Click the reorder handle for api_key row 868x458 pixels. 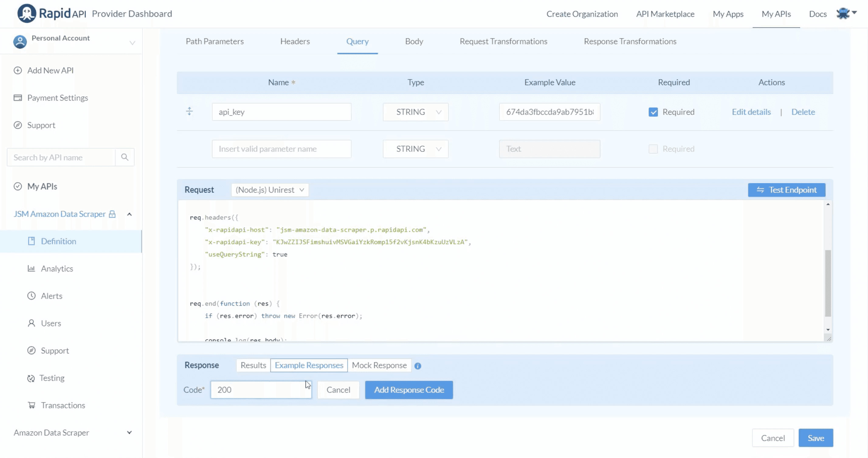click(189, 111)
